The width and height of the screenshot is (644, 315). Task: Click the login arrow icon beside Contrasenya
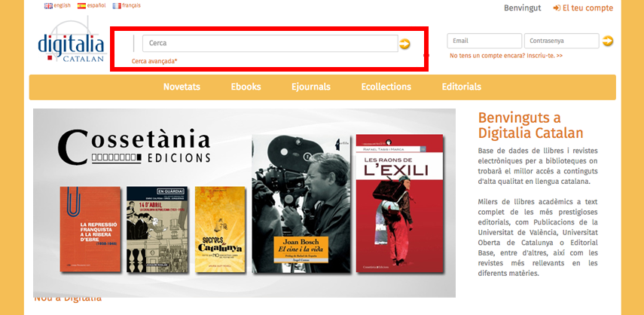607,41
